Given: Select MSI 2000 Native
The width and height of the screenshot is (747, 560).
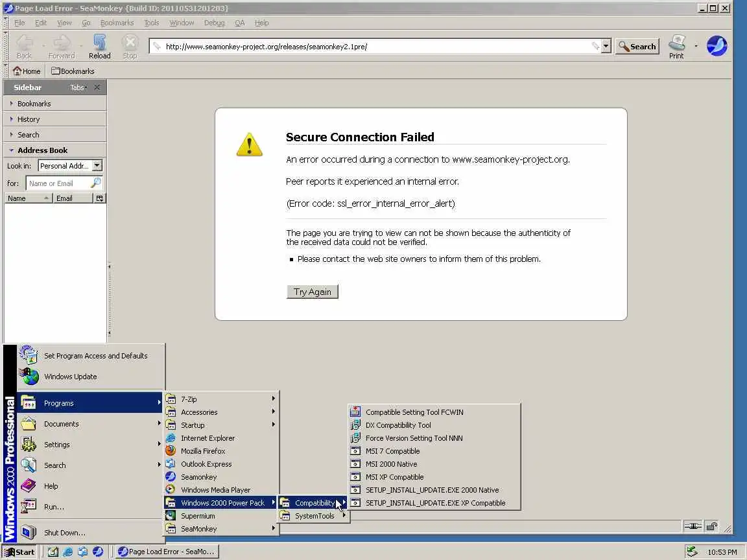Looking at the screenshot, I should (x=434, y=464).
